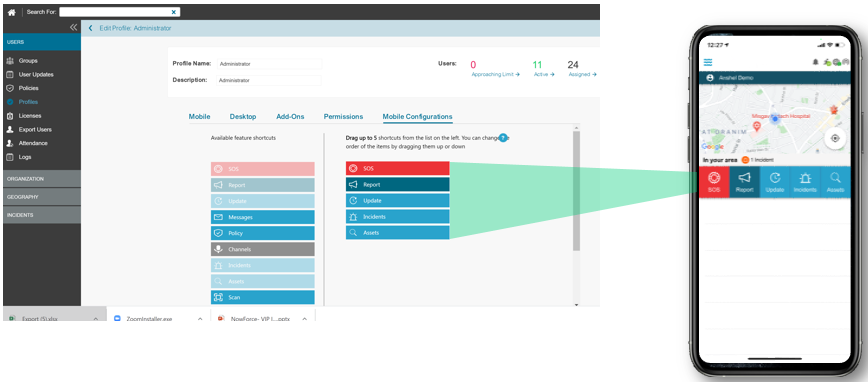The image size is (868, 382).
Task: Open Groups in the Users sidebar
Action: [28, 61]
